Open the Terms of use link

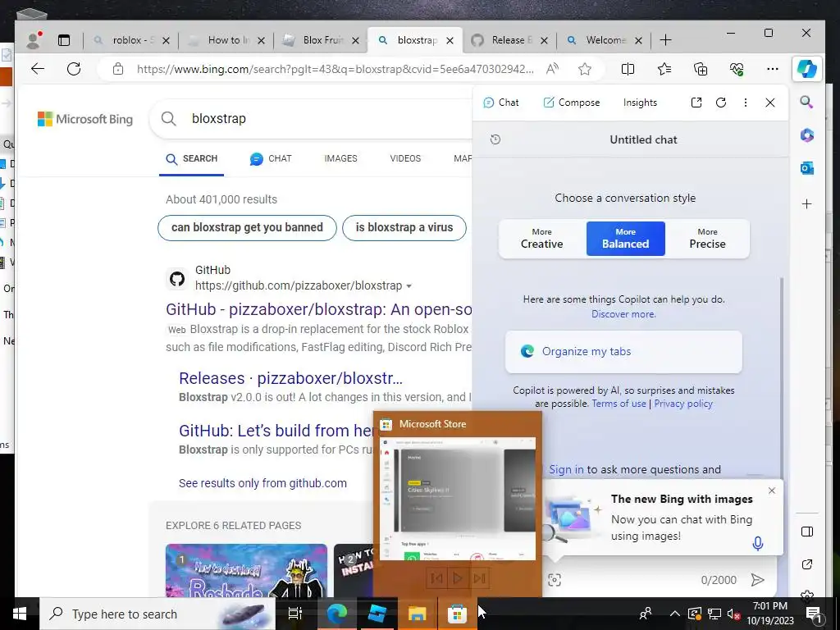(619, 404)
